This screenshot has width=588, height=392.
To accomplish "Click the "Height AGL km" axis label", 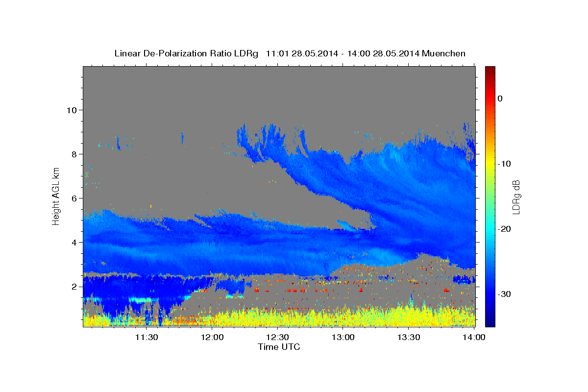I will [x=56, y=196].
